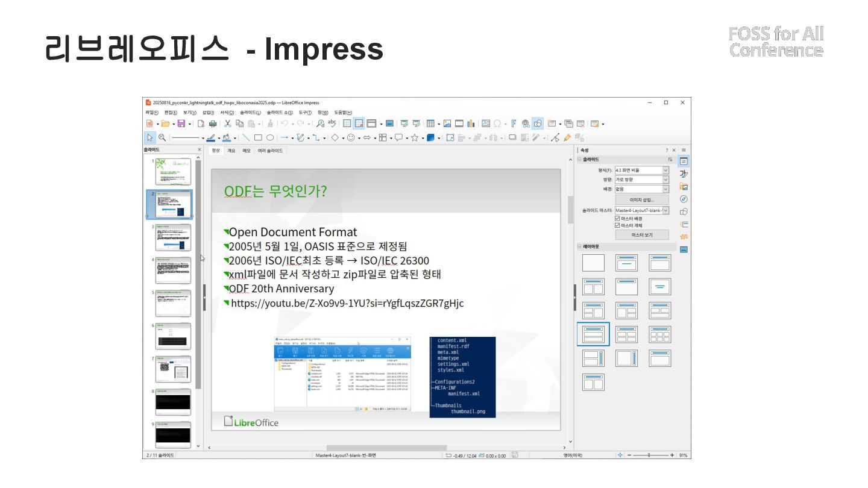Viewport: 868px width, 488px height.
Task: Open the Gallery sidebar icon
Action: (x=684, y=186)
